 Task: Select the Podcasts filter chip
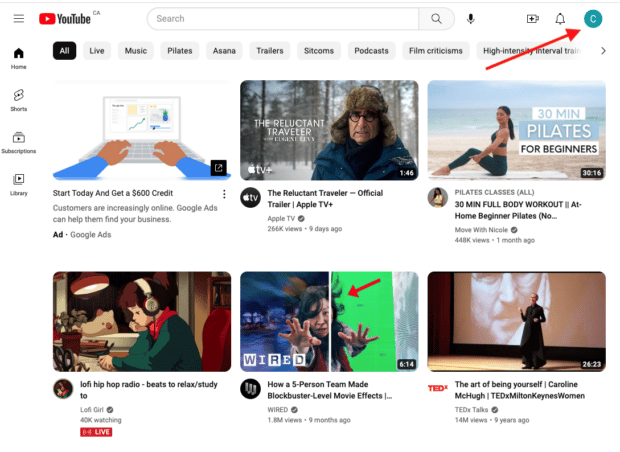tap(371, 51)
